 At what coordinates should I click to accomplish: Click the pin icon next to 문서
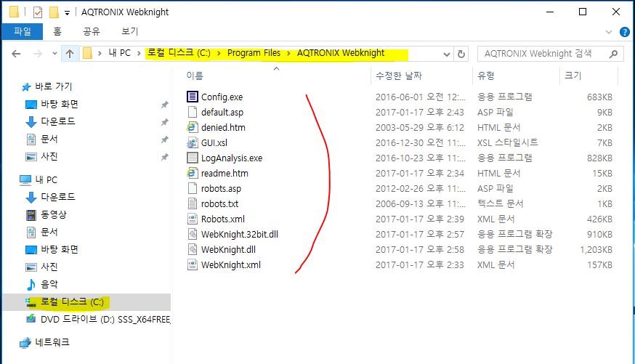(164, 139)
